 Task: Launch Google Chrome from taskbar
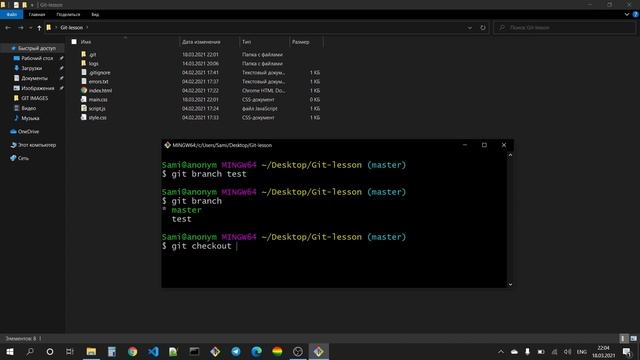132,351
